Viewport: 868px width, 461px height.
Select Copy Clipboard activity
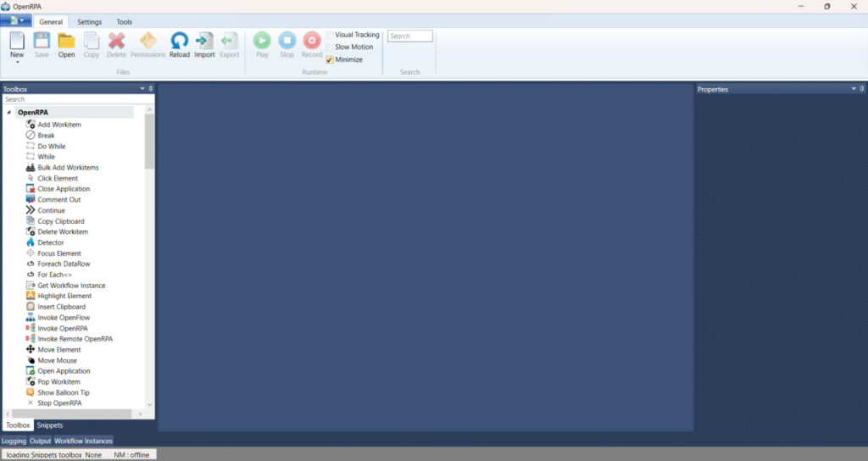click(x=55, y=221)
